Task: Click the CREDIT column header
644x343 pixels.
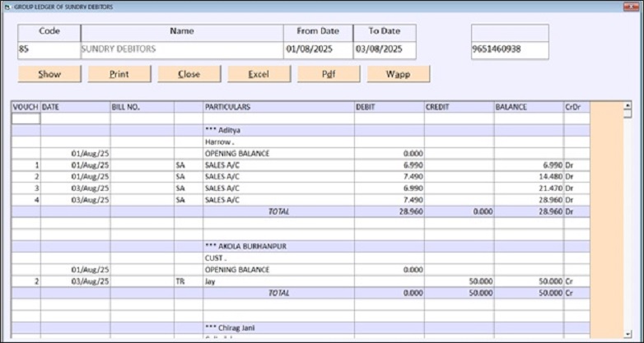Action: tap(460, 107)
